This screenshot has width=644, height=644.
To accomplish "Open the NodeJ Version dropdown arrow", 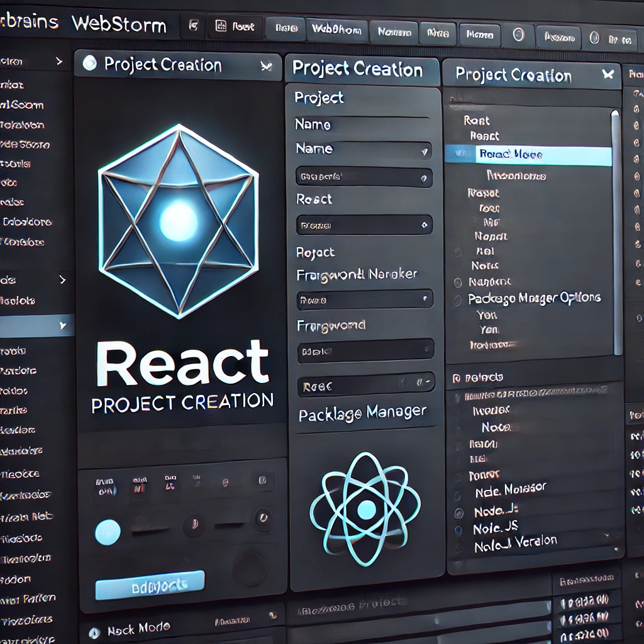I will 607,535.
